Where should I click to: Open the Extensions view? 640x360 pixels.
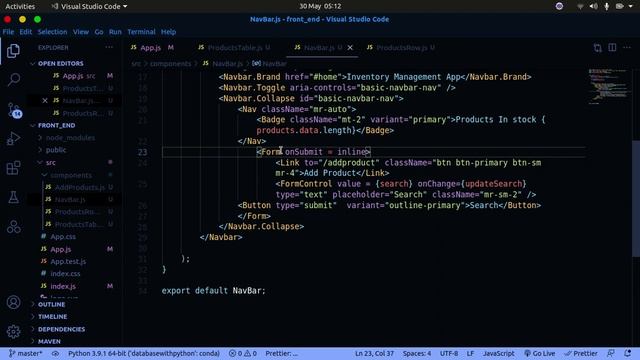[13, 168]
